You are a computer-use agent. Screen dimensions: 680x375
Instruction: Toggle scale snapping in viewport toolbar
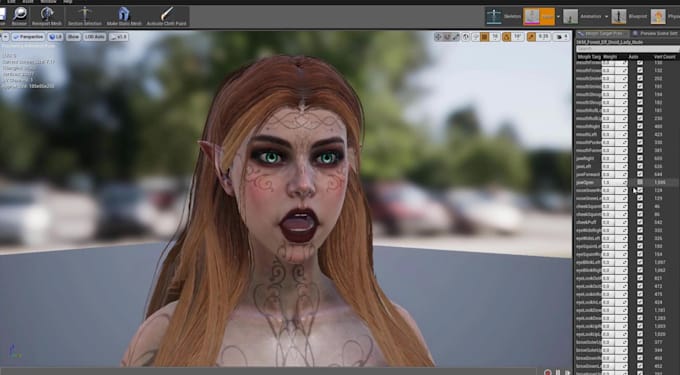pos(531,37)
